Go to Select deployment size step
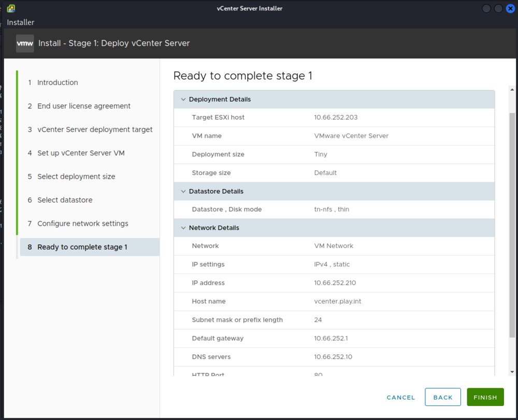 coord(76,177)
